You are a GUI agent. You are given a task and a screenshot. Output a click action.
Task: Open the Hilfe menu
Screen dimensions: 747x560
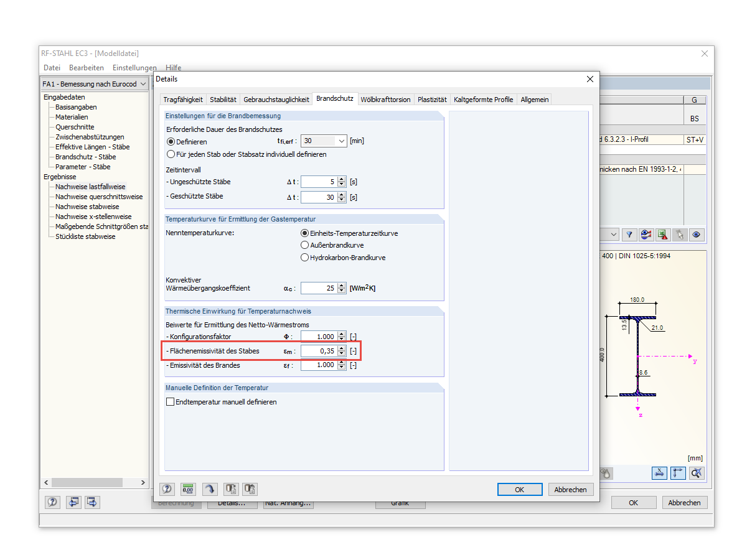coord(174,67)
